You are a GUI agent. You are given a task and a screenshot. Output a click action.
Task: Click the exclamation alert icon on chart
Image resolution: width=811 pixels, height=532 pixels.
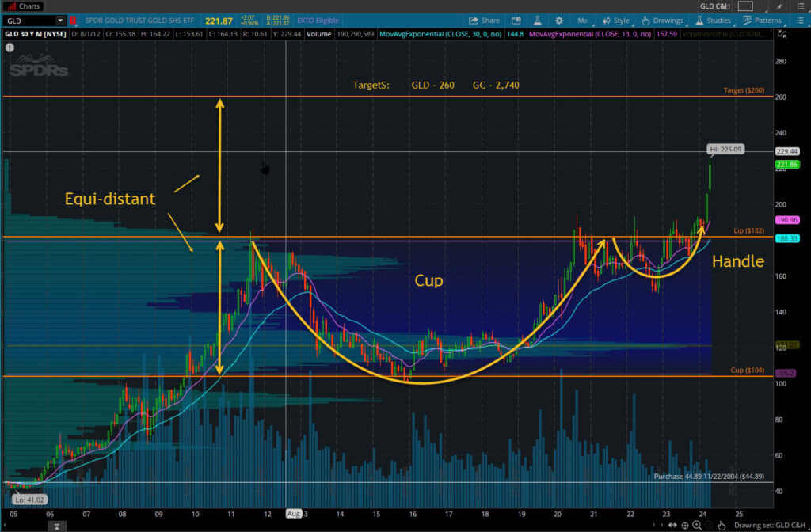pos(10,47)
